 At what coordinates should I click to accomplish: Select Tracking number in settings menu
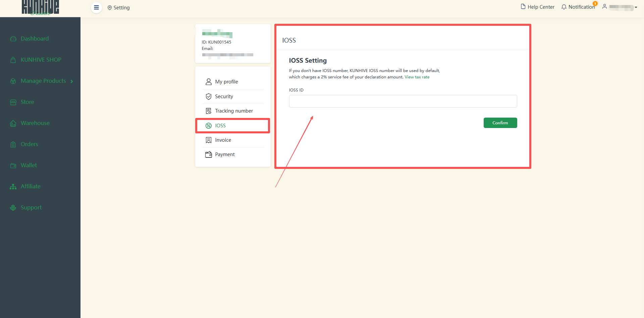coord(234,111)
